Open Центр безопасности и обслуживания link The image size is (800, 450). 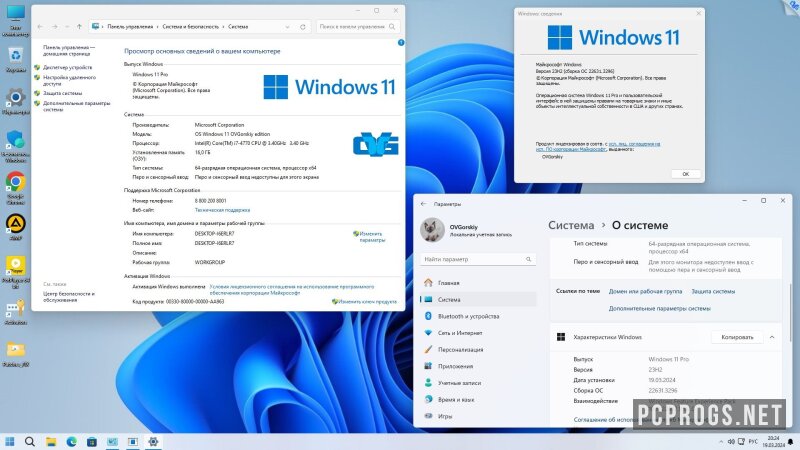point(68,297)
